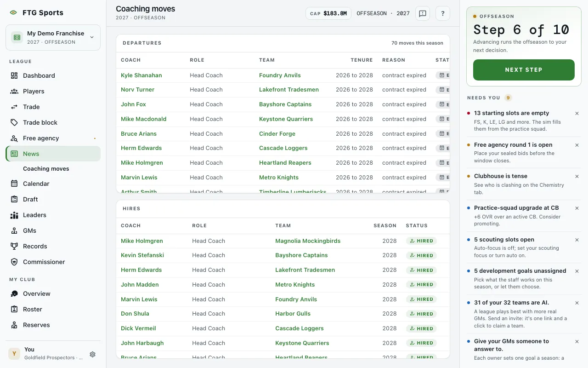Click the Commissioner shield icon
Image resolution: width=588 pixels, height=368 pixels.
pos(14,262)
